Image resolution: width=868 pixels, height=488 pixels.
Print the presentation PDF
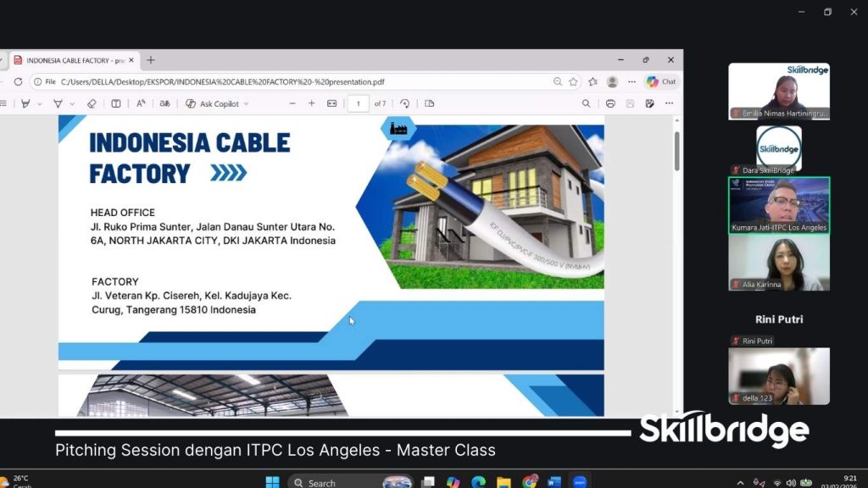[612, 103]
